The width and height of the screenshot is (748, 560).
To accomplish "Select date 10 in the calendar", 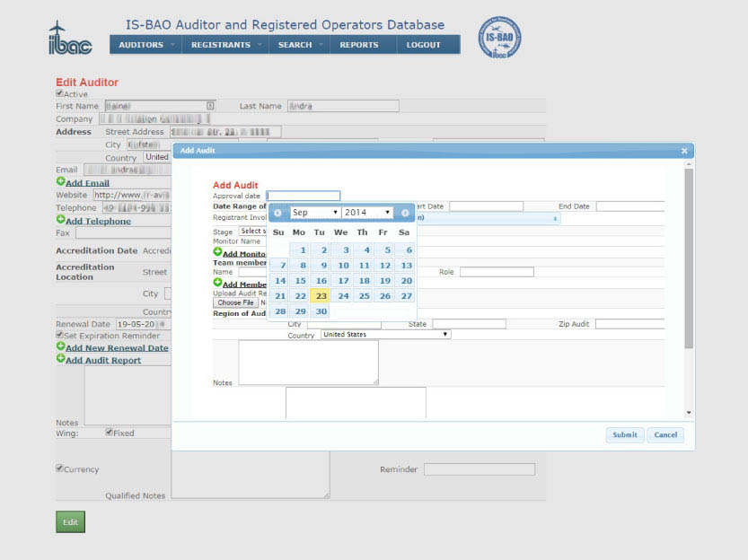I will pyautogui.click(x=341, y=266).
